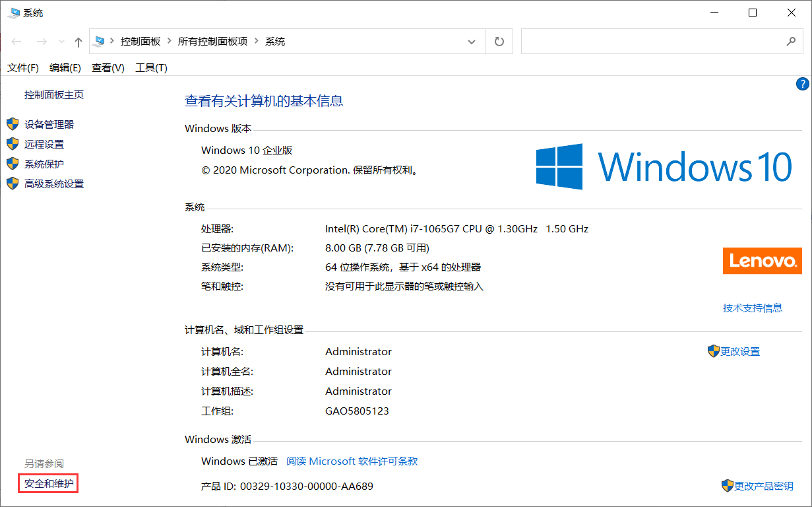Click 更改设置 link
The width and height of the screenshot is (812, 507).
[740, 352]
